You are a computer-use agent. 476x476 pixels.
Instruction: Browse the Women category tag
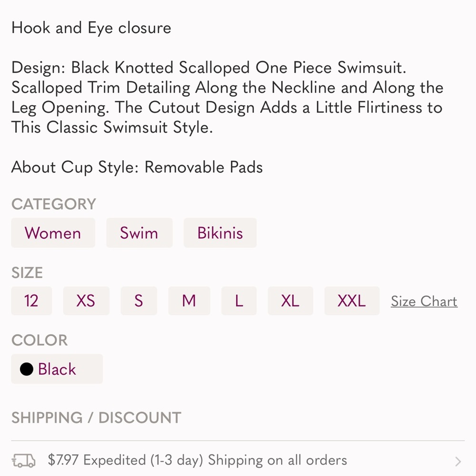coord(53,233)
